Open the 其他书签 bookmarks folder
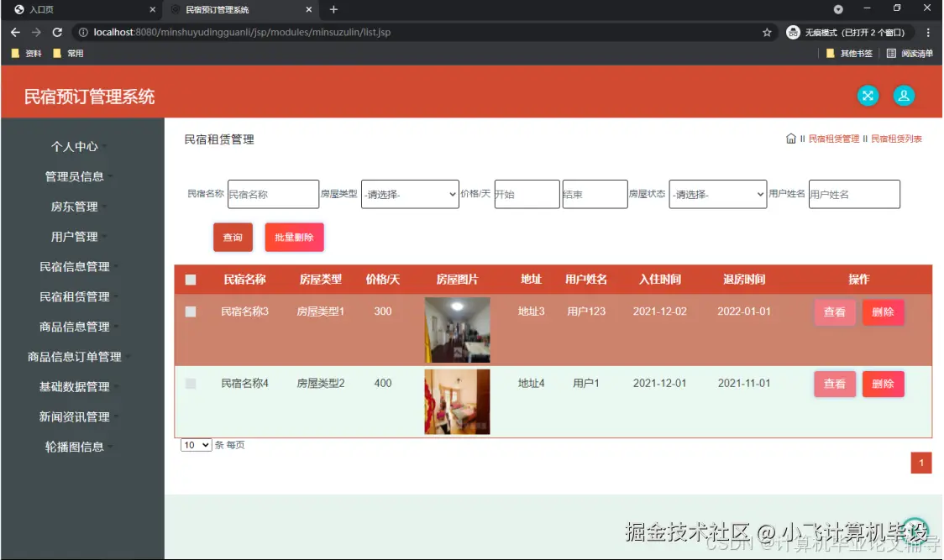Viewport: 944px width, 560px height. coord(851,52)
